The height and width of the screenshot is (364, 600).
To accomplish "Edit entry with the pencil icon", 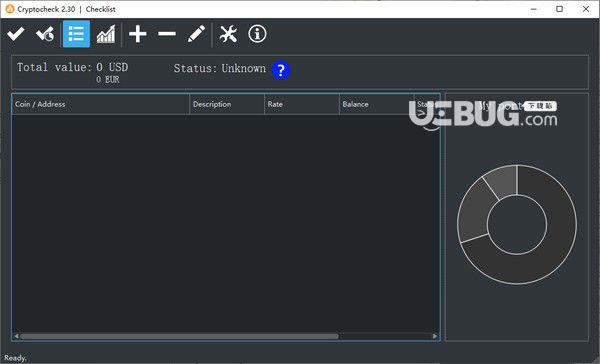I will click(x=196, y=34).
